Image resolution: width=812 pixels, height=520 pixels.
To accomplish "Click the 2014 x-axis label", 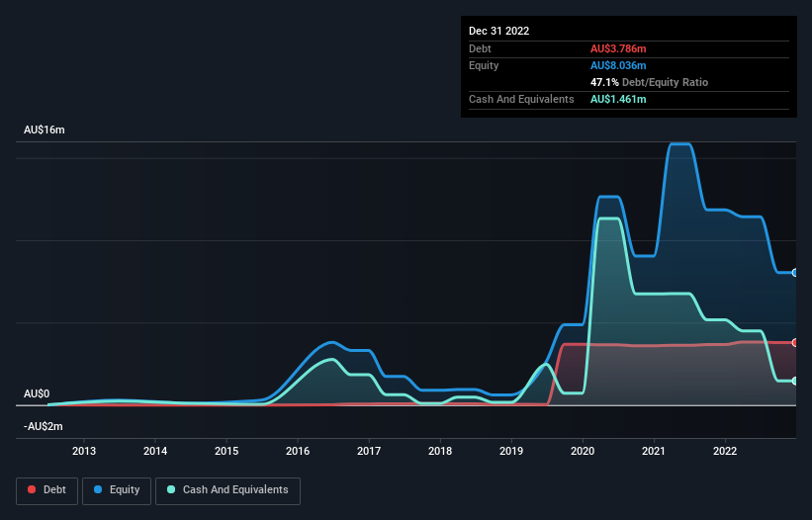I will click(155, 451).
